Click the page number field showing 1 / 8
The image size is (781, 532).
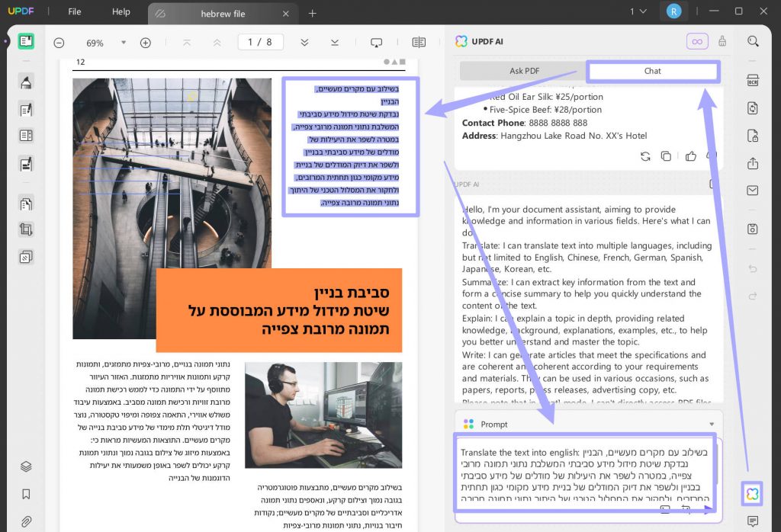click(260, 42)
